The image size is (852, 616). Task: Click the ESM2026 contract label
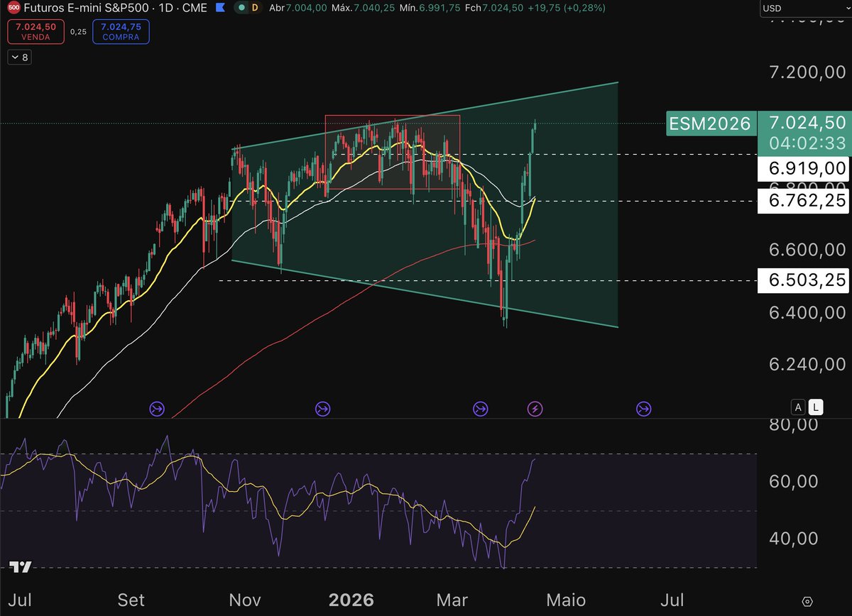710,124
